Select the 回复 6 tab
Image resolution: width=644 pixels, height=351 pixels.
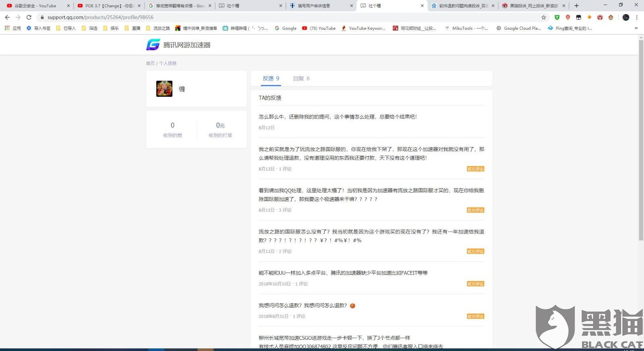[x=301, y=78]
